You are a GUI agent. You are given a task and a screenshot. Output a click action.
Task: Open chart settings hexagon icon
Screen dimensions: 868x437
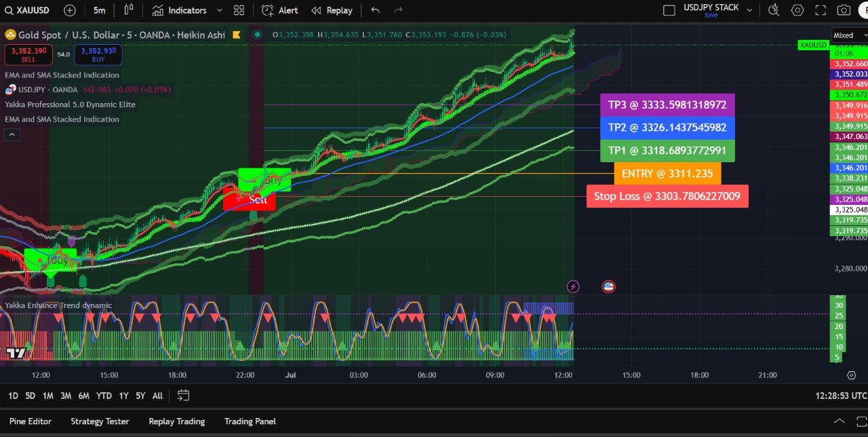(797, 10)
